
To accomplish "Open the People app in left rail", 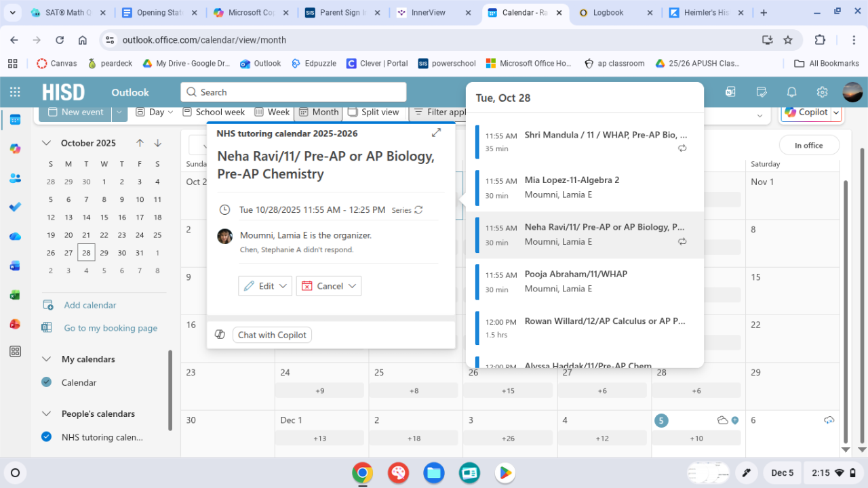I will click(15, 178).
